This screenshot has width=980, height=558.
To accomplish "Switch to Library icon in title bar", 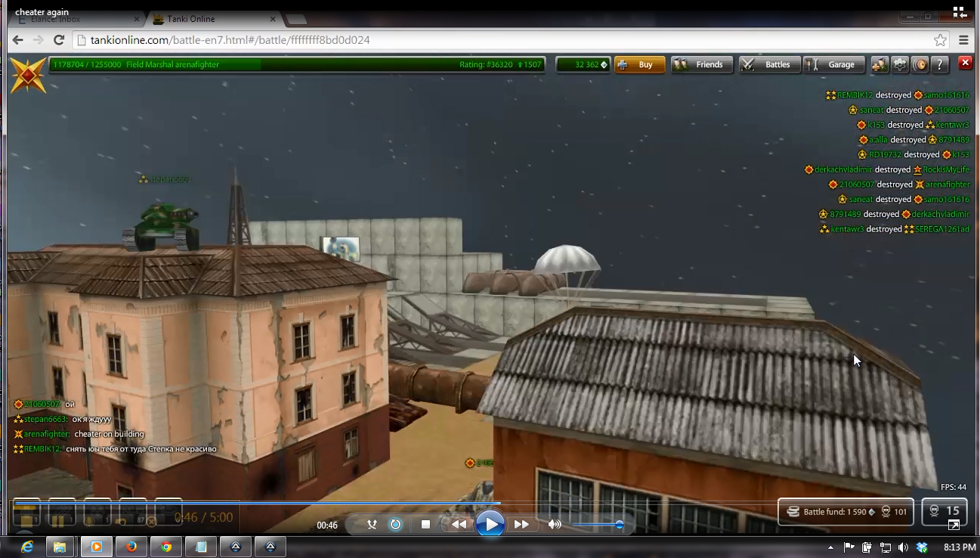I will pyautogui.click(x=960, y=12).
